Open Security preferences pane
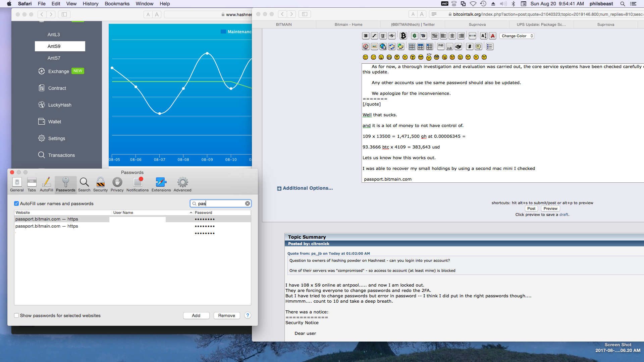 pos(100,185)
